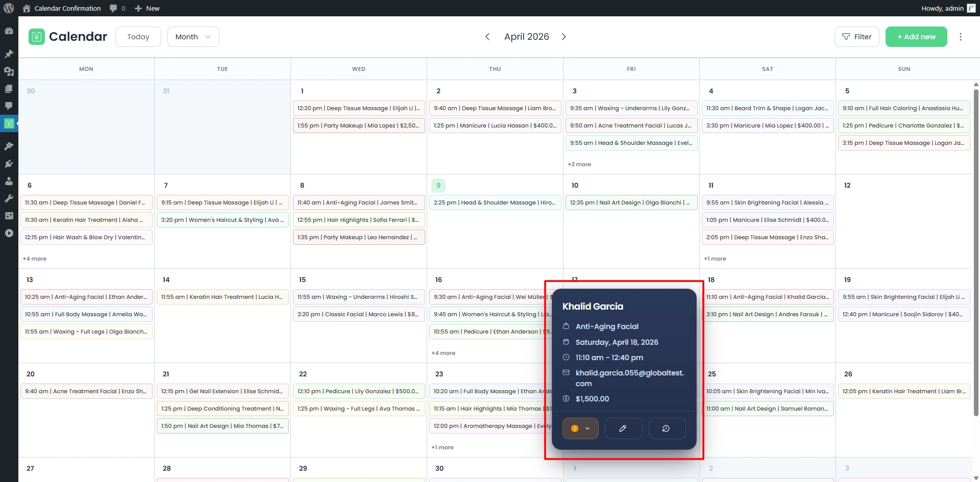The height and width of the screenshot is (482, 980).
Task: Open the New menu in the admin bar
Action: (147, 8)
